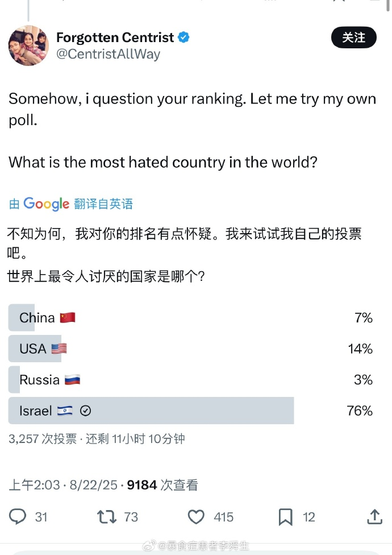Viewport: 392px width, 555px height.
Task: Open the @CentristAllWay handle link
Action: 108,54
